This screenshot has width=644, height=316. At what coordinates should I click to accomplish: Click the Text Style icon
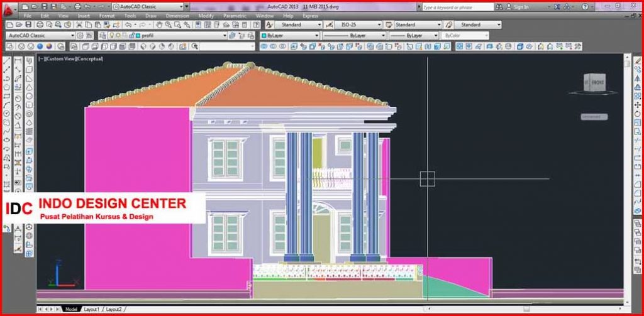click(269, 25)
